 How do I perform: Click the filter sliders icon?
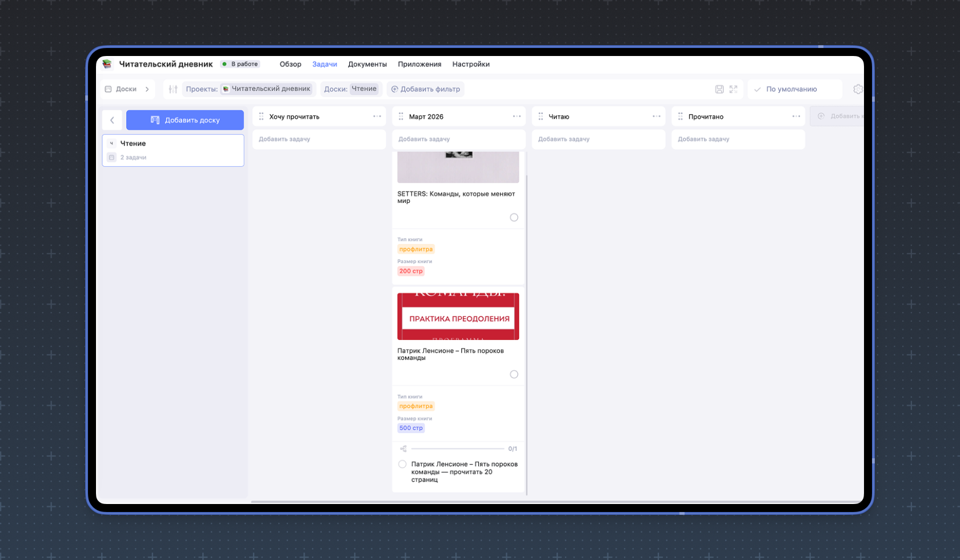173,89
